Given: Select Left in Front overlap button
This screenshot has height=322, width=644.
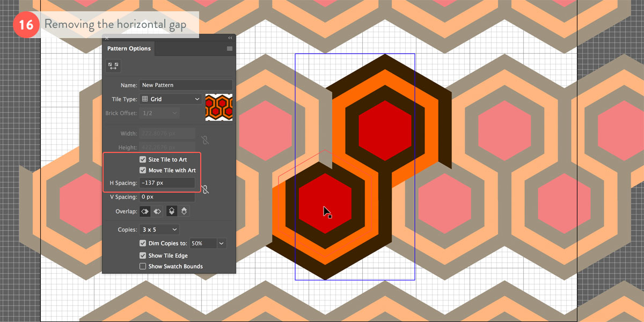Looking at the screenshot, I should click(x=145, y=211).
